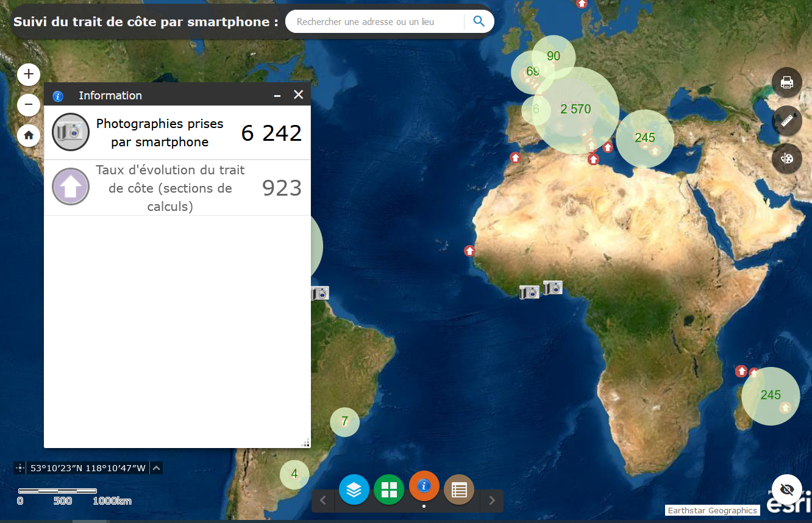Image resolution: width=812 pixels, height=523 pixels.
Task: Show next widgets with right chevron
Action: click(492, 501)
